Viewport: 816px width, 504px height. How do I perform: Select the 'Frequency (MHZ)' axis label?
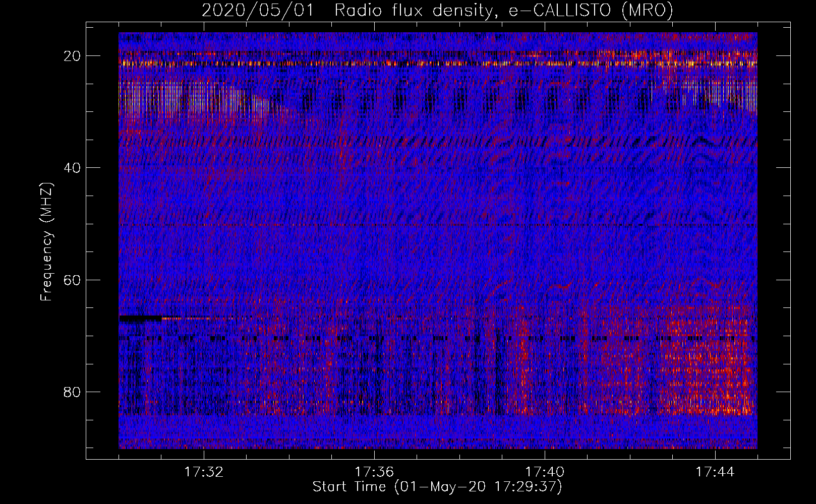[x=46, y=242]
